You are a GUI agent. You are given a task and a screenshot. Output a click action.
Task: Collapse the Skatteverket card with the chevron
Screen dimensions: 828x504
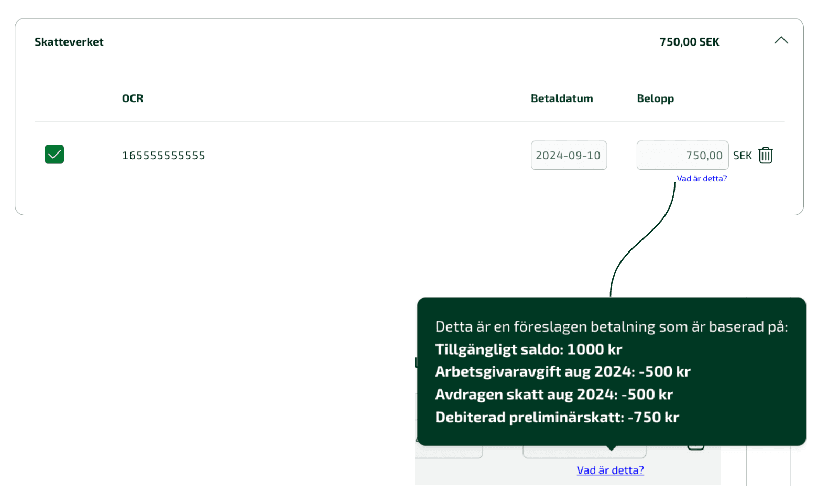point(781,40)
